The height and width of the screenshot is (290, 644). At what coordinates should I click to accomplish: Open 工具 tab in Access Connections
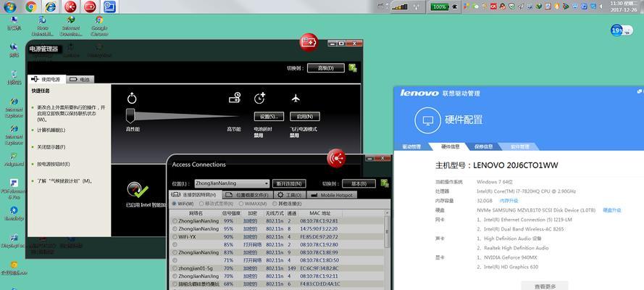(290, 195)
